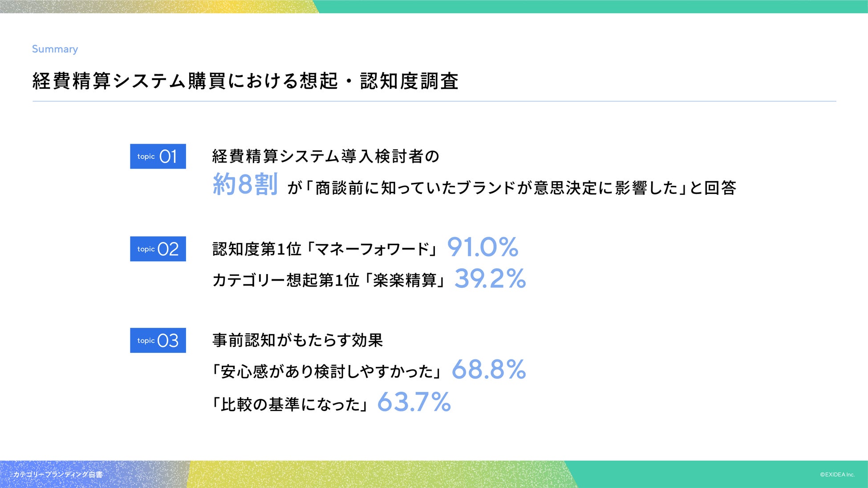Click the heading 事前認知がもたらす効果
868x488 pixels.
click(297, 340)
